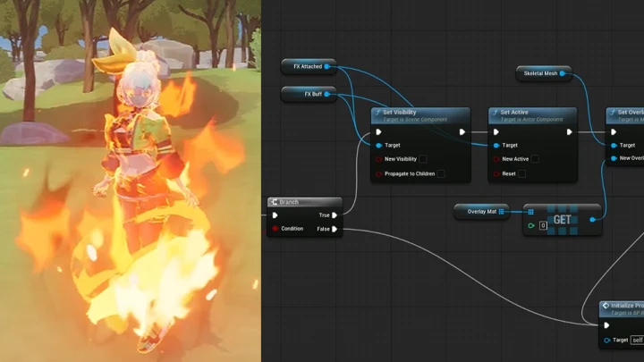
Task: Click GET node index integer pin
Action: tap(531, 226)
